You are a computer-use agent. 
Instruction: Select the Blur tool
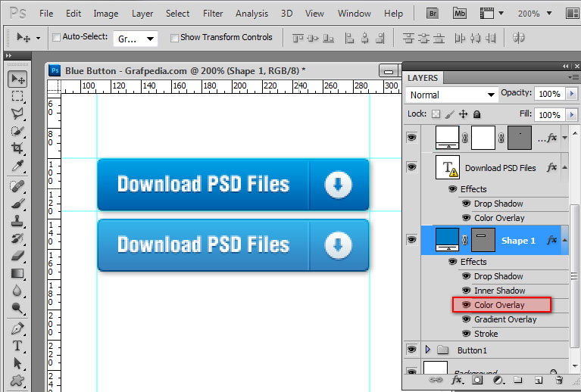click(17, 291)
